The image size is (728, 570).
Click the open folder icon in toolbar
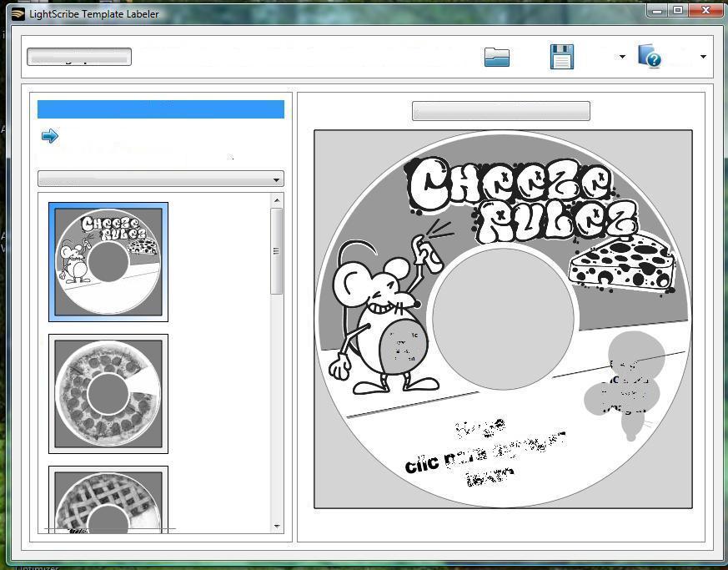[x=496, y=57]
